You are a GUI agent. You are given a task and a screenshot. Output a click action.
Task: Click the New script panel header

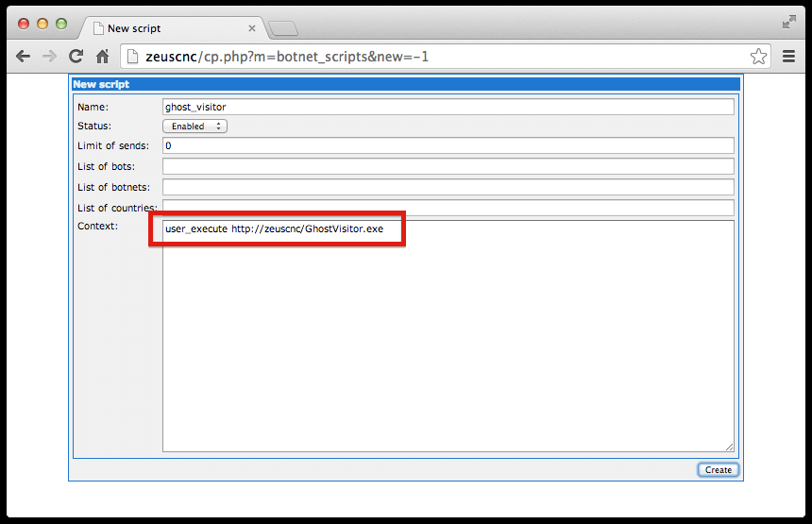point(406,84)
